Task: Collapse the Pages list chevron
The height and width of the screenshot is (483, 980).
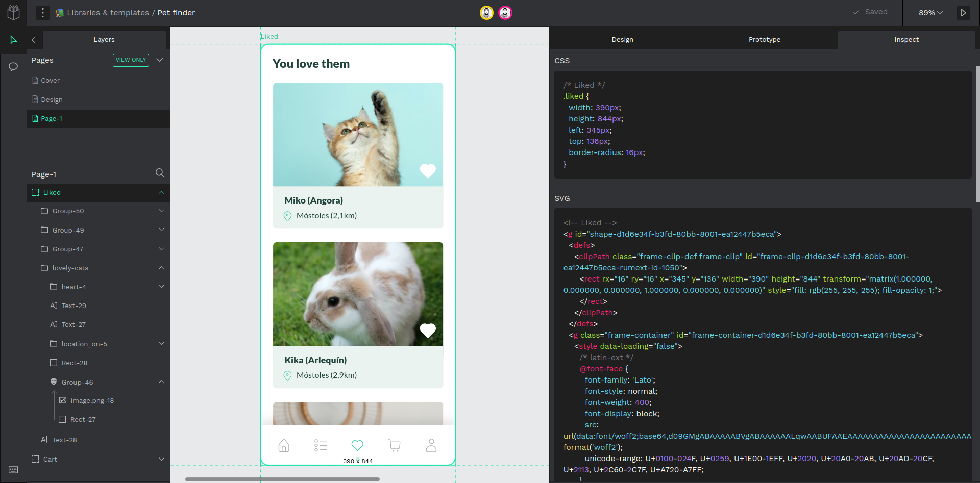Action: (x=160, y=60)
